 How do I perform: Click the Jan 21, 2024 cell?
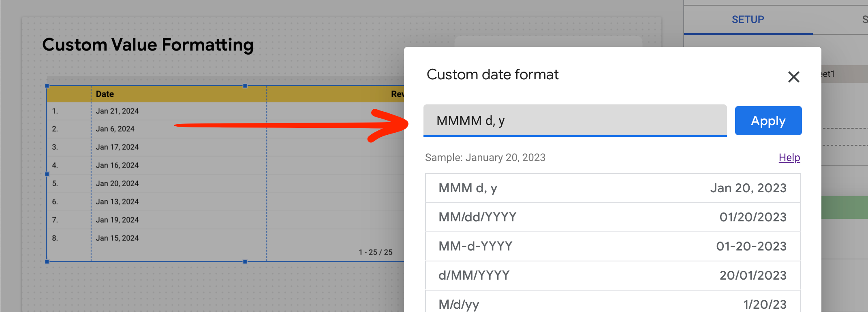click(x=118, y=110)
